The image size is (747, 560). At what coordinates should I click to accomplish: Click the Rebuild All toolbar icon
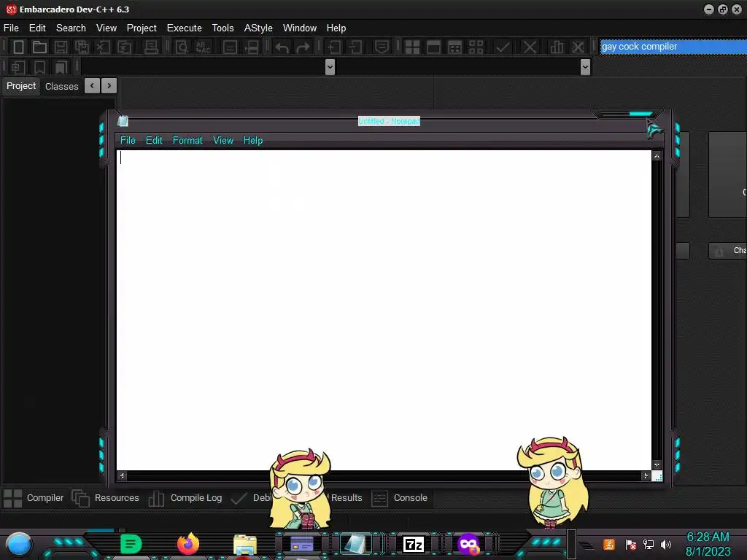pos(476,47)
